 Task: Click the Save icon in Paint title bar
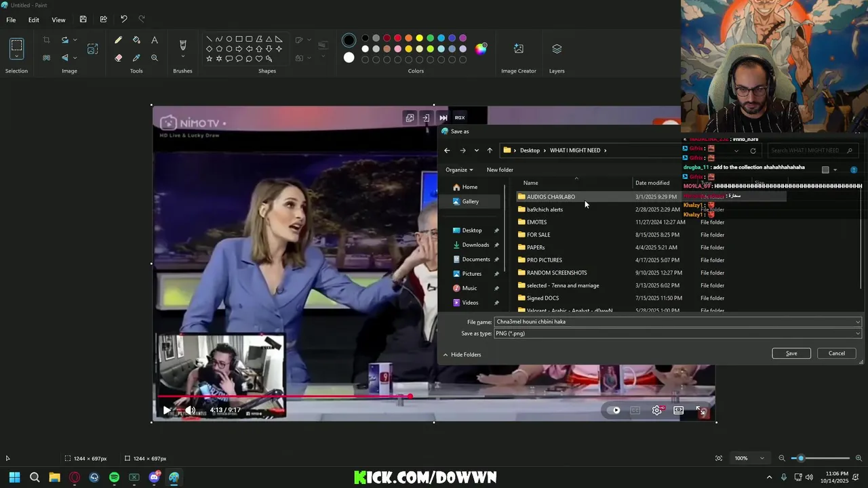[83, 20]
